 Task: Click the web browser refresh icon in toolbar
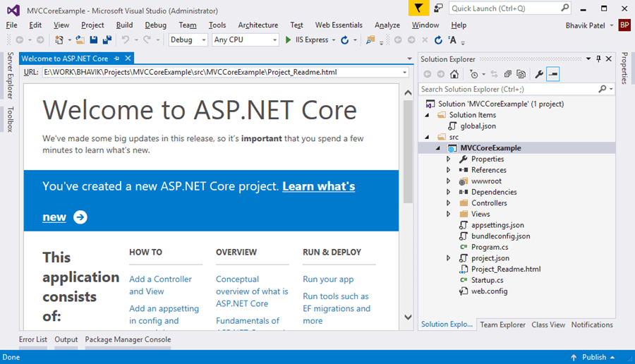pyautogui.click(x=438, y=40)
